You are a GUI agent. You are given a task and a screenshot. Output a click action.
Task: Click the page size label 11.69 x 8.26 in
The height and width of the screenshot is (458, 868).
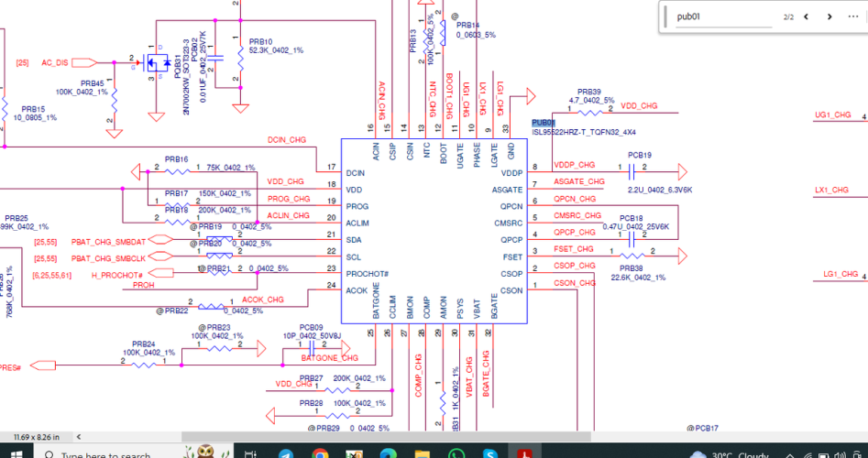tap(37, 436)
